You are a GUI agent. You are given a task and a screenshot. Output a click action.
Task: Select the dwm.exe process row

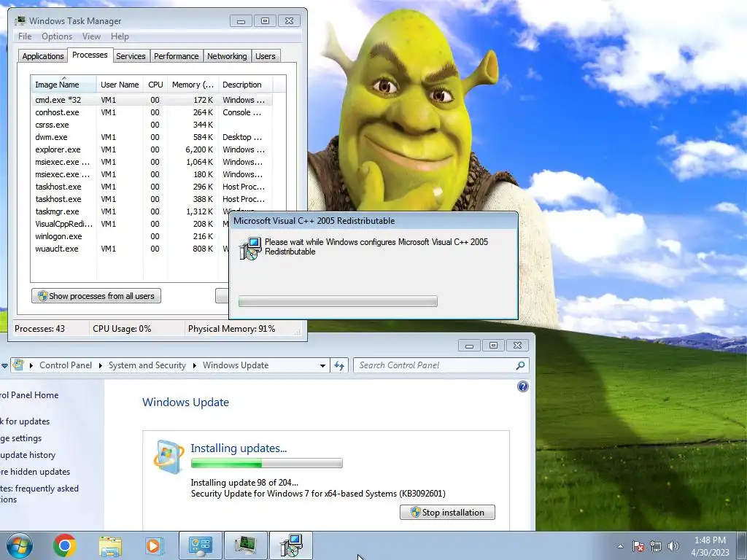[152, 137]
